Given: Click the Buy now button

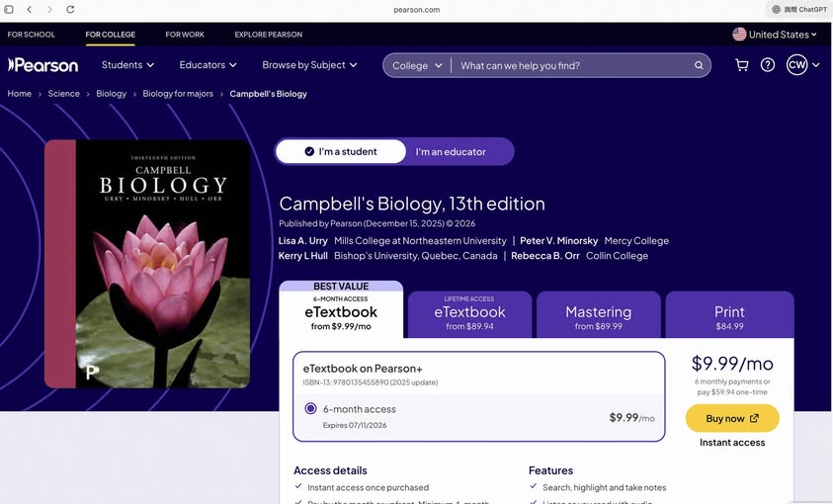Looking at the screenshot, I should pos(732,418).
